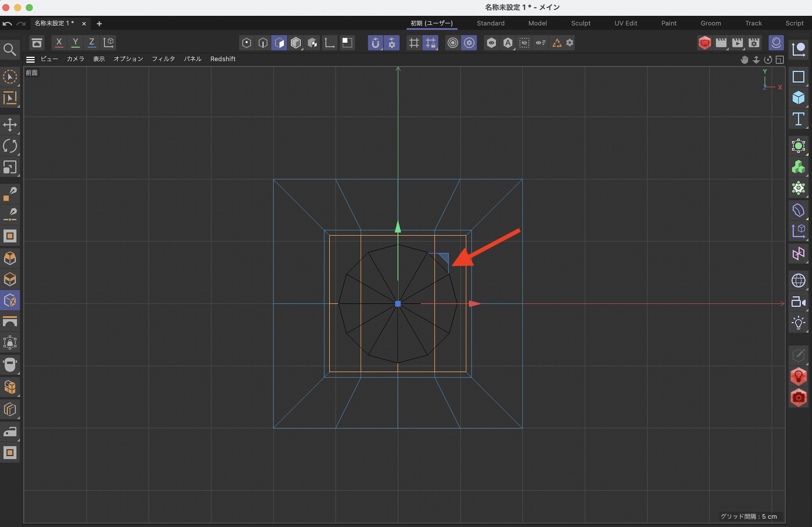
Task: Toggle the X axis lock
Action: point(59,42)
